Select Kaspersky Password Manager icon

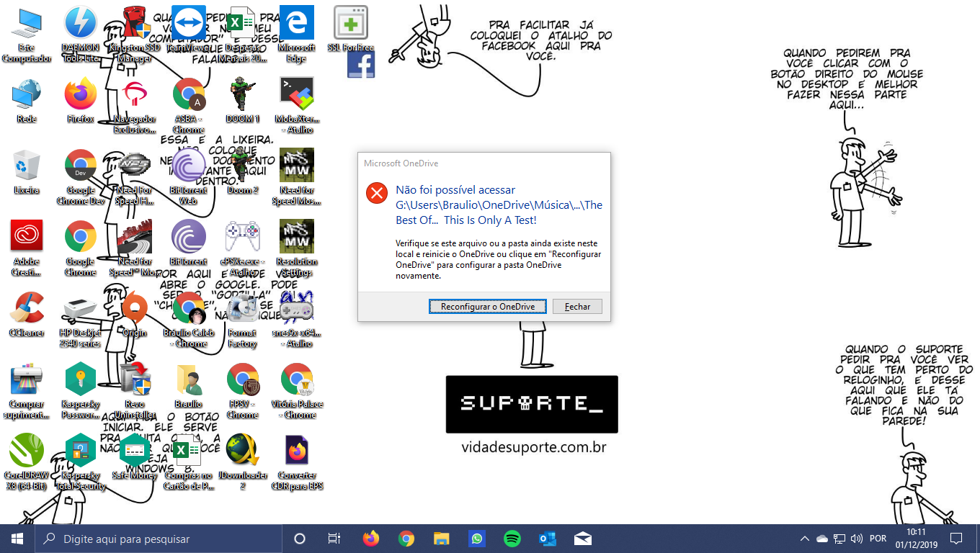click(81, 392)
